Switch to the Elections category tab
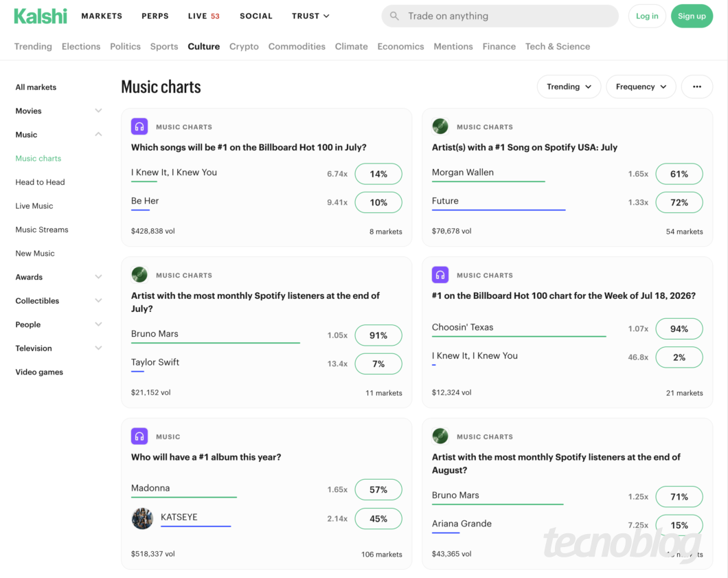This screenshot has height=578, width=728. tap(81, 47)
